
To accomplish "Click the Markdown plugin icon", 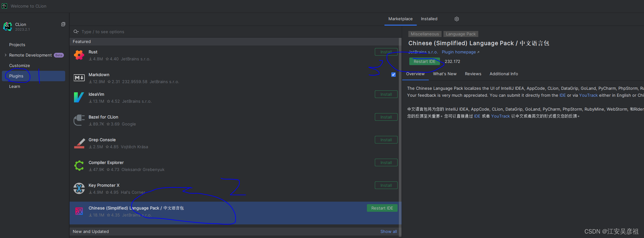I will 79,78.
